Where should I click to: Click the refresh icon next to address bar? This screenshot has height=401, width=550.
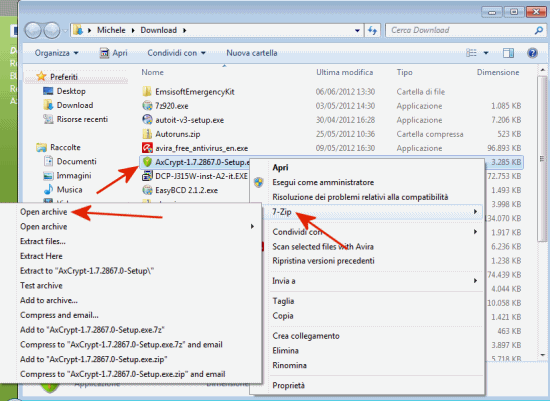[x=372, y=31]
